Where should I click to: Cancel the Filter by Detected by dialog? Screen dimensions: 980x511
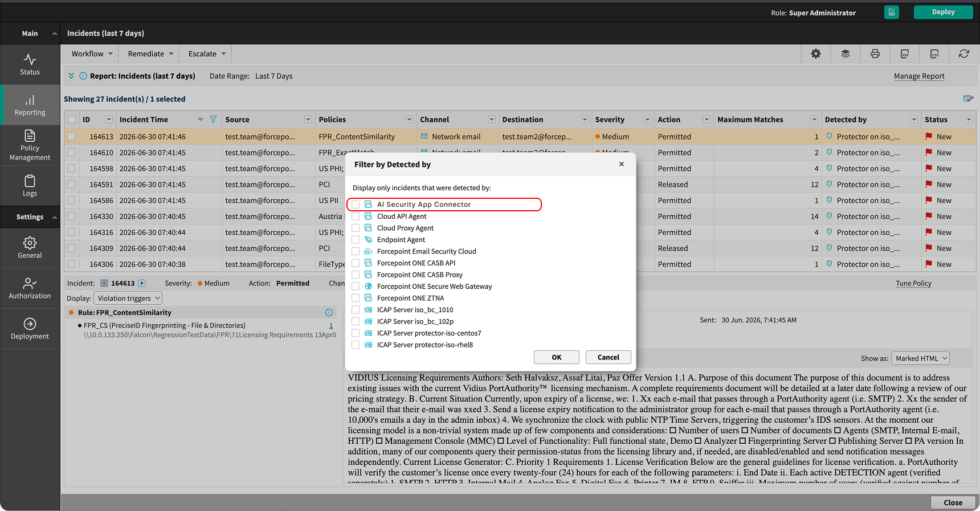click(x=609, y=357)
